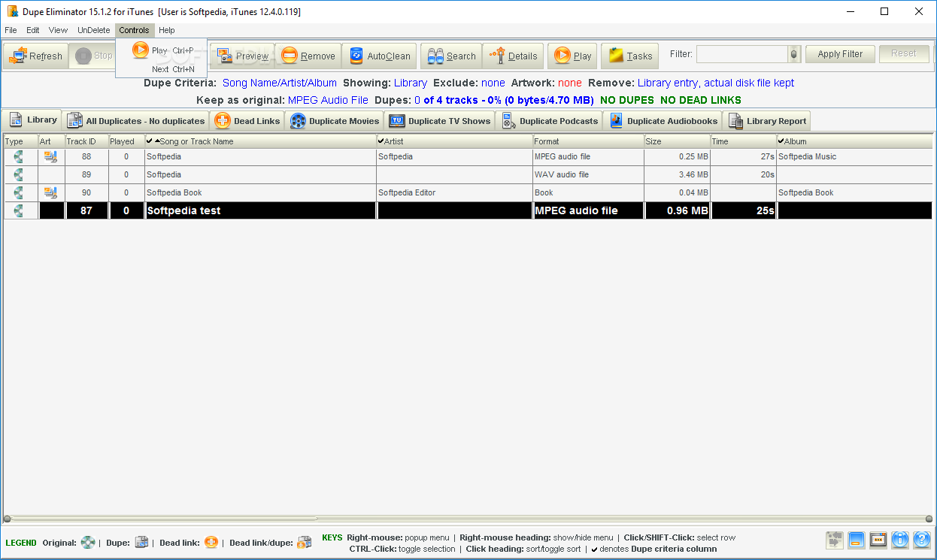Select the Softpedia test track row
The width and height of the screenshot is (937, 560).
pos(468,210)
